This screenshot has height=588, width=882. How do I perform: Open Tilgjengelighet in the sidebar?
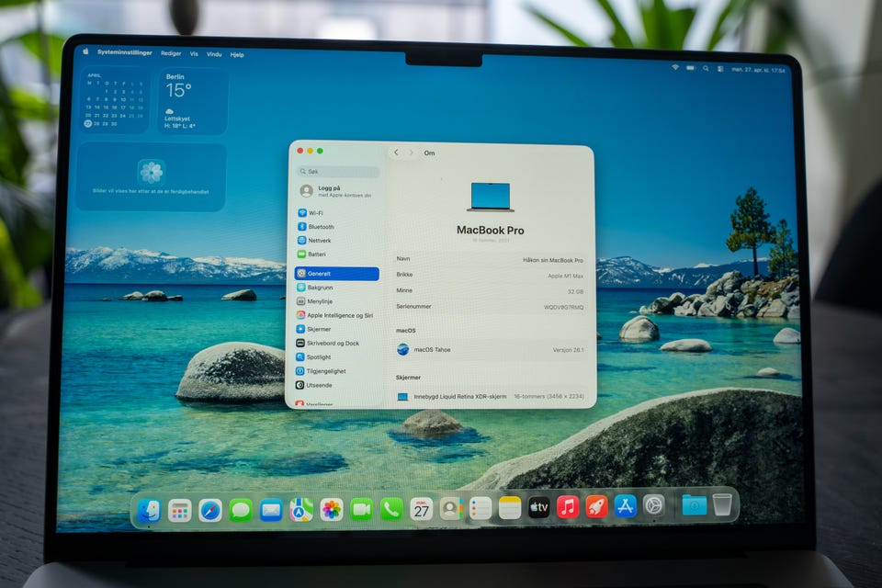pyautogui.click(x=336, y=371)
